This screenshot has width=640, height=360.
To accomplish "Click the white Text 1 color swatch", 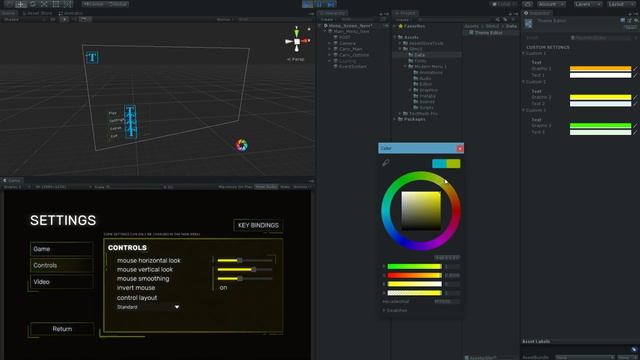I will pyautogui.click(x=600, y=75).
